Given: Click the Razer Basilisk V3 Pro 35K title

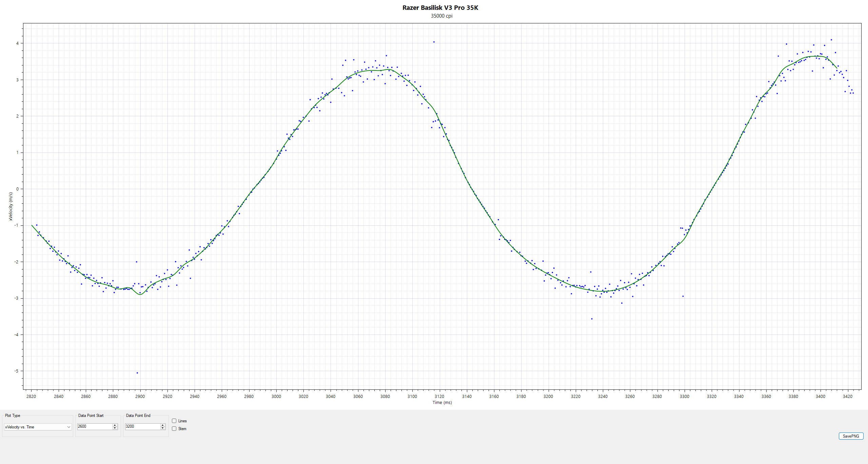Looking at the screenshot, I should click(440, 7).
